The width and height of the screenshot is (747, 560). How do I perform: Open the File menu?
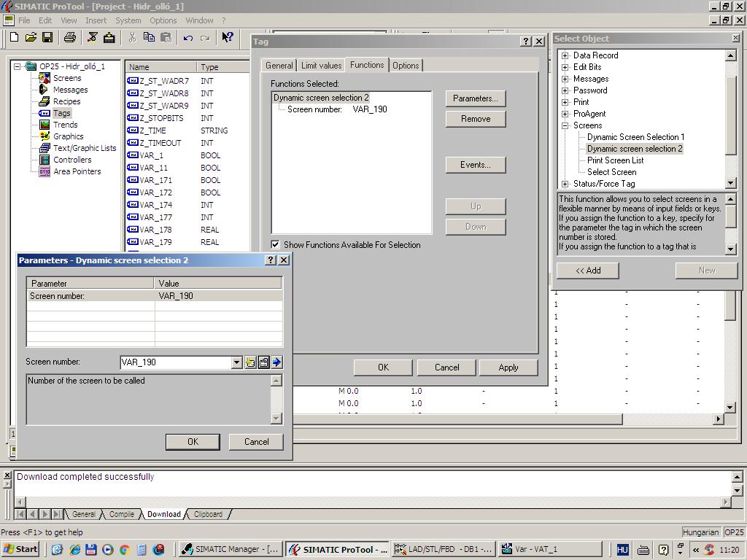[x=24, y=20]
